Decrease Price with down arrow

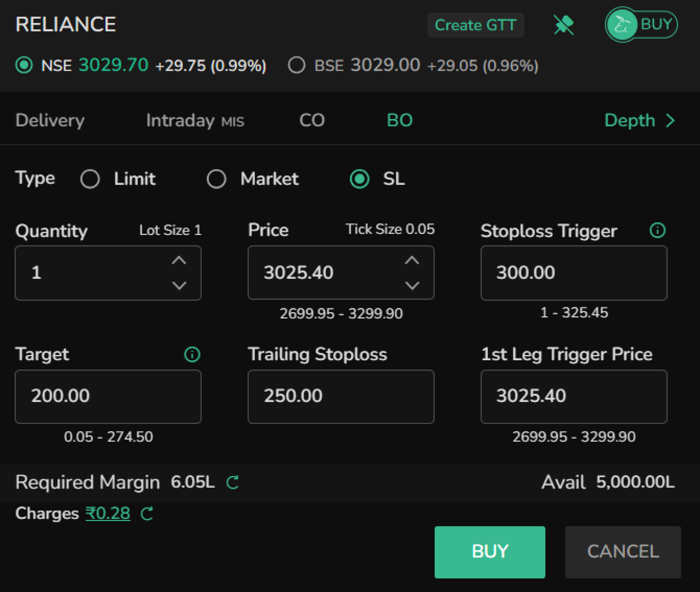point(412,285)
